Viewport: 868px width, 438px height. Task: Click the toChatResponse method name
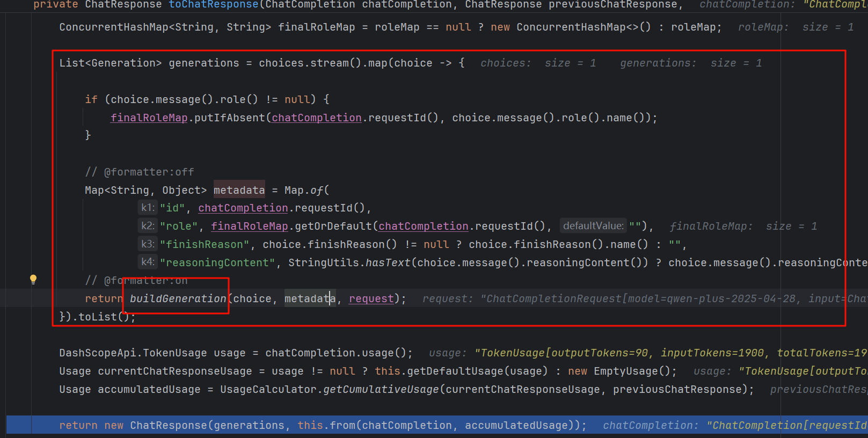(x=214, y=5)
